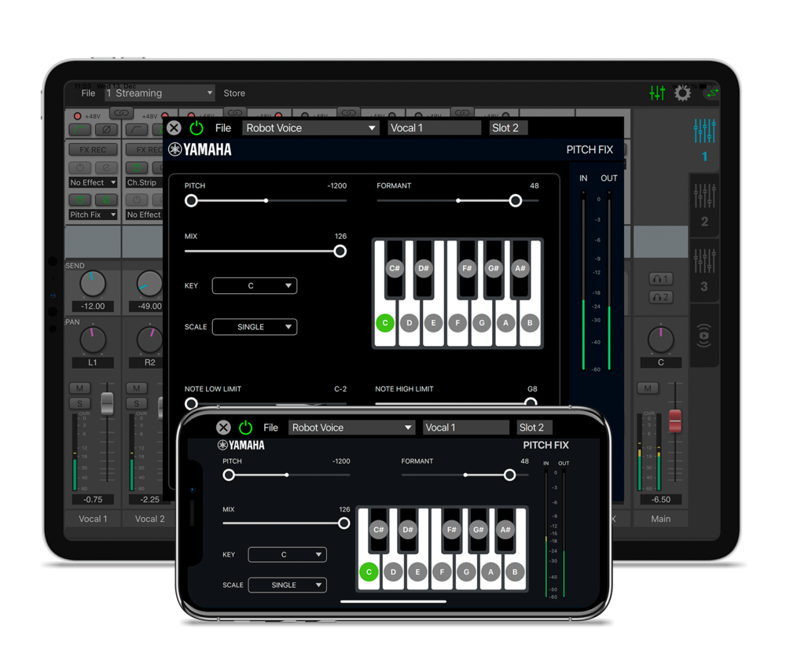Toggle the Pitch Fix power button
Image resolution: width=786 pixels, height=672 pixels.
(196, 128)
